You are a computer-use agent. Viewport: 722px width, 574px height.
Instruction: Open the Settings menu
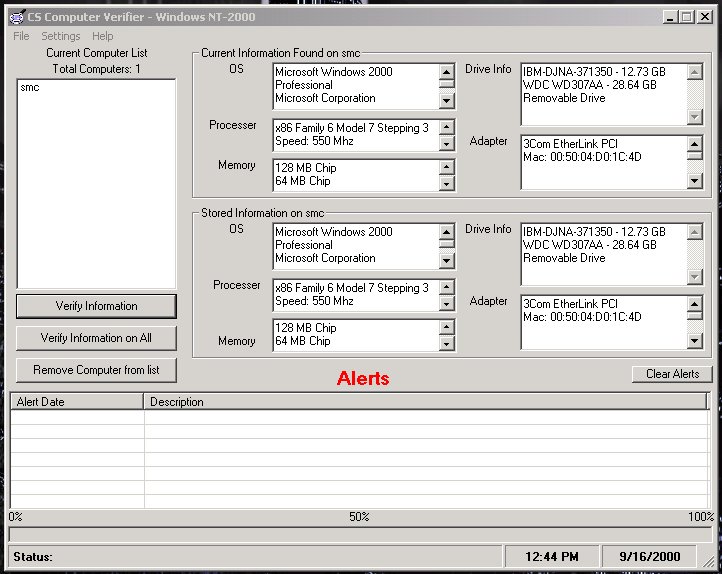coord(61,36)
